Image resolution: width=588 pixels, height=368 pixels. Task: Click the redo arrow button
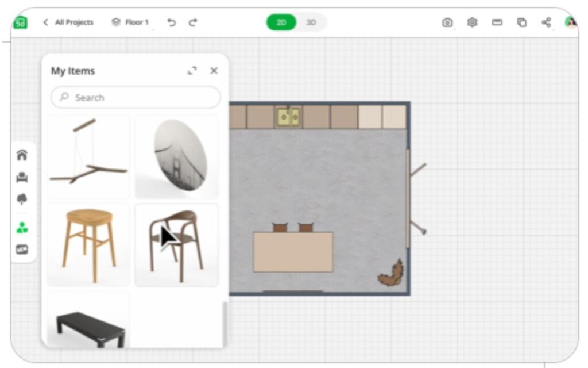pos(193,22)
